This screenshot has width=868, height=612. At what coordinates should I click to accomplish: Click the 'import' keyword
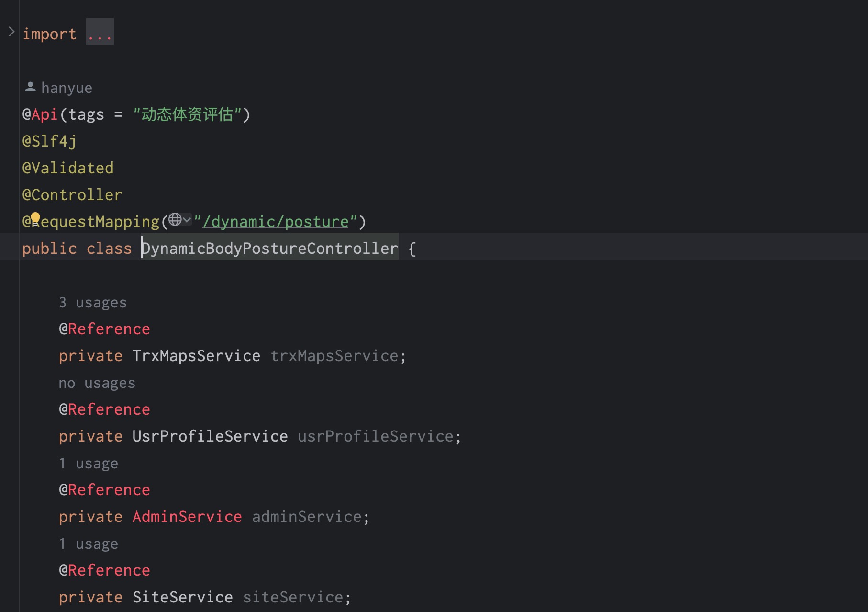49,34
